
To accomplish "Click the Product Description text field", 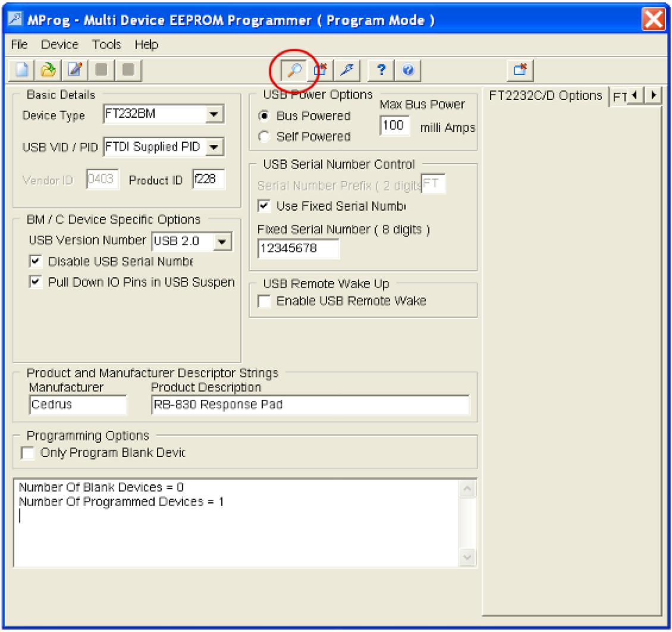I will pos(310,405).
